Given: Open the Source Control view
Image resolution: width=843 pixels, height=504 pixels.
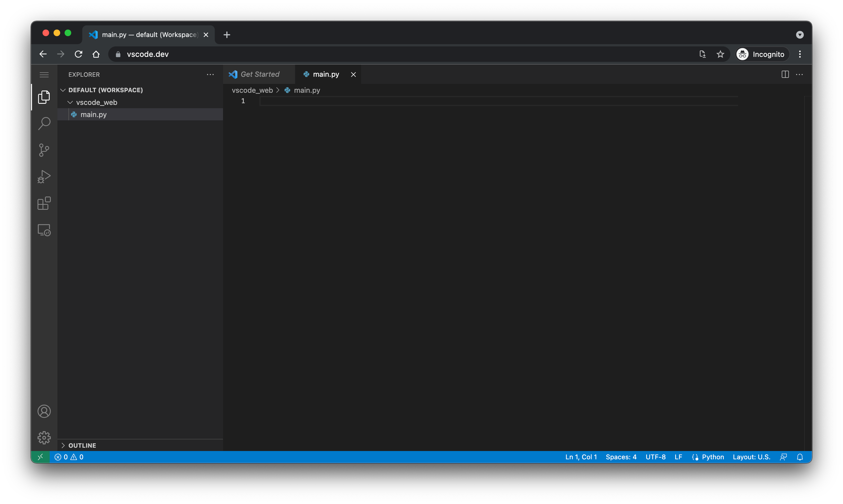Looking at the screenshot, I should pos(44,150).
